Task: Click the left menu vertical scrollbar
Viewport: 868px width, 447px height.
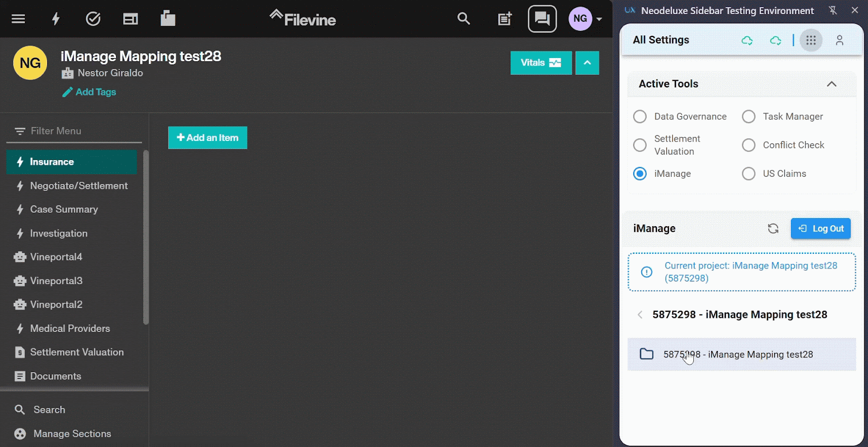Action: tap(145, 238)
